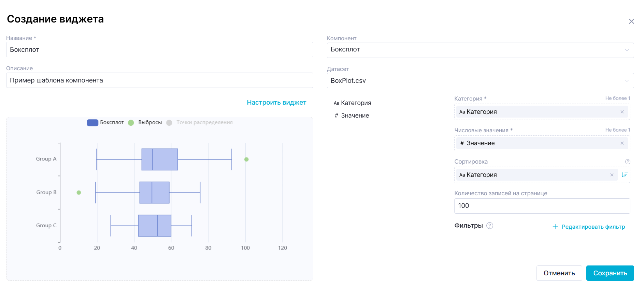Remove Значение from the numeric values field
This screenshot has height=290, width=644.
click(622, 143)
